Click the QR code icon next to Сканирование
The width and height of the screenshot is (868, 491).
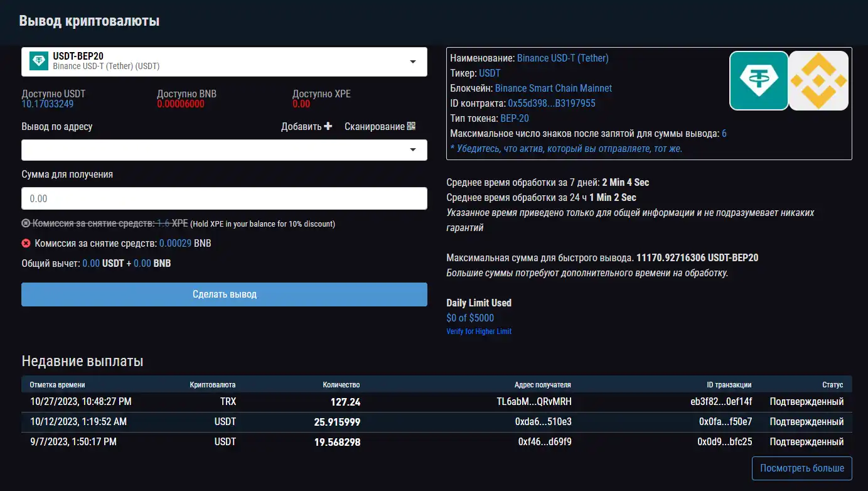pos(411,126)
